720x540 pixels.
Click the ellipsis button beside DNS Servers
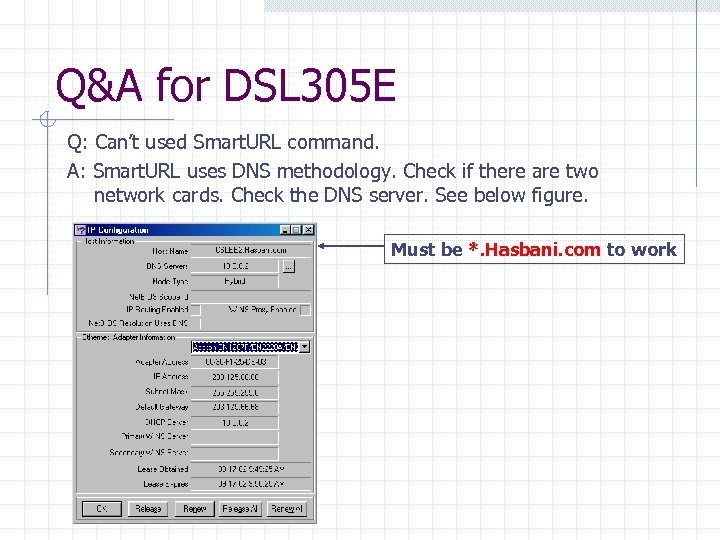(x=288, y=266)
